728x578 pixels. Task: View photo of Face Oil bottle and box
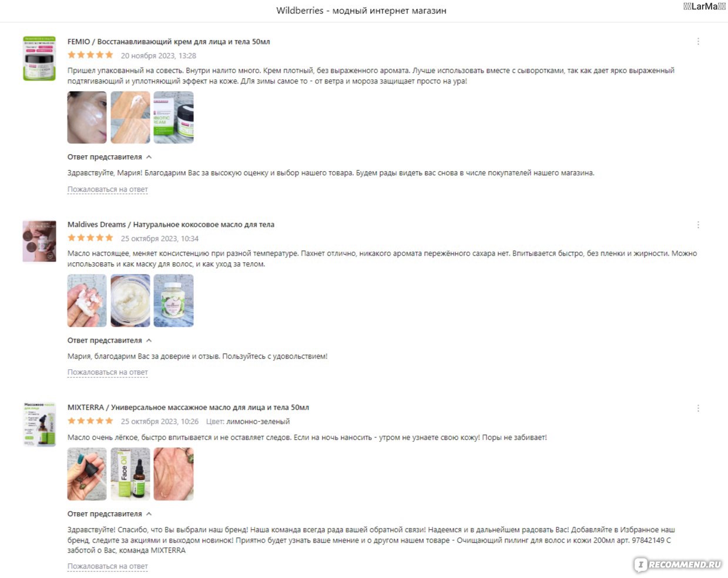(x=130, y=474)
